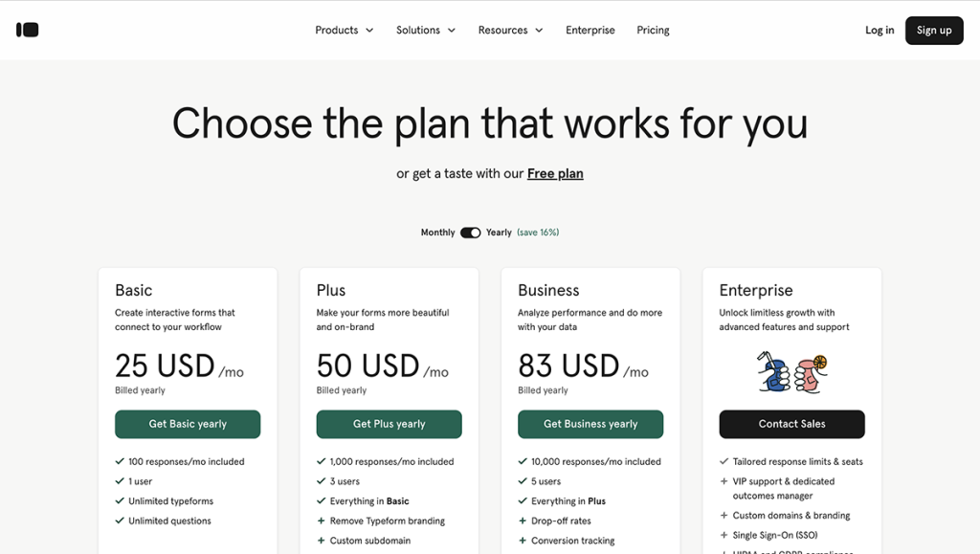This screenshot has width=980, height=554.
Task: Select Pricing in the navigation bar
Action: 653,30
